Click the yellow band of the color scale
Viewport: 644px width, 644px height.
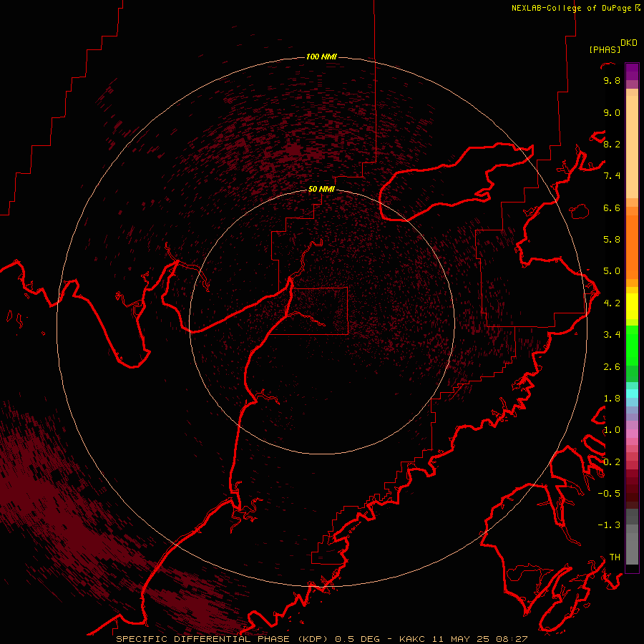point(632,306)
